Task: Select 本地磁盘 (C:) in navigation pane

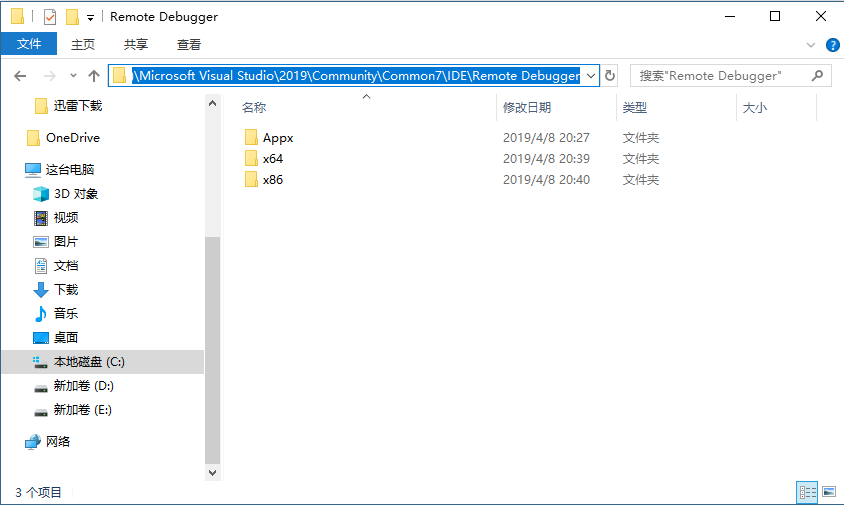Action: [89, 362]
